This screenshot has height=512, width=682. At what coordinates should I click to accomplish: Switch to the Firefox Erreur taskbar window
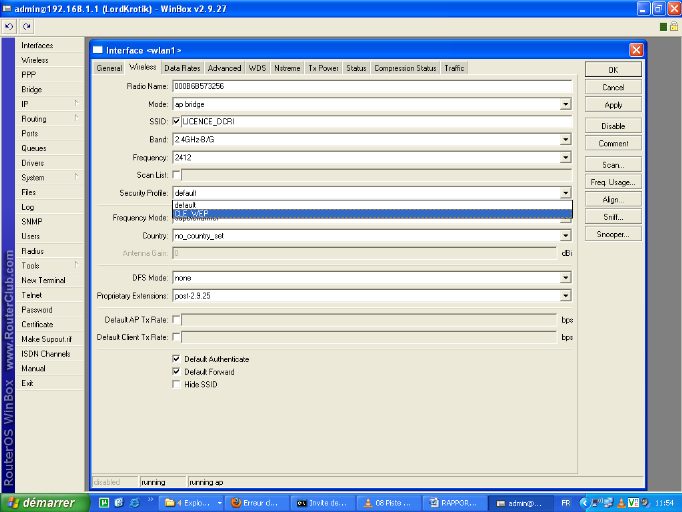pyautogui.click(x=257, y=503)
